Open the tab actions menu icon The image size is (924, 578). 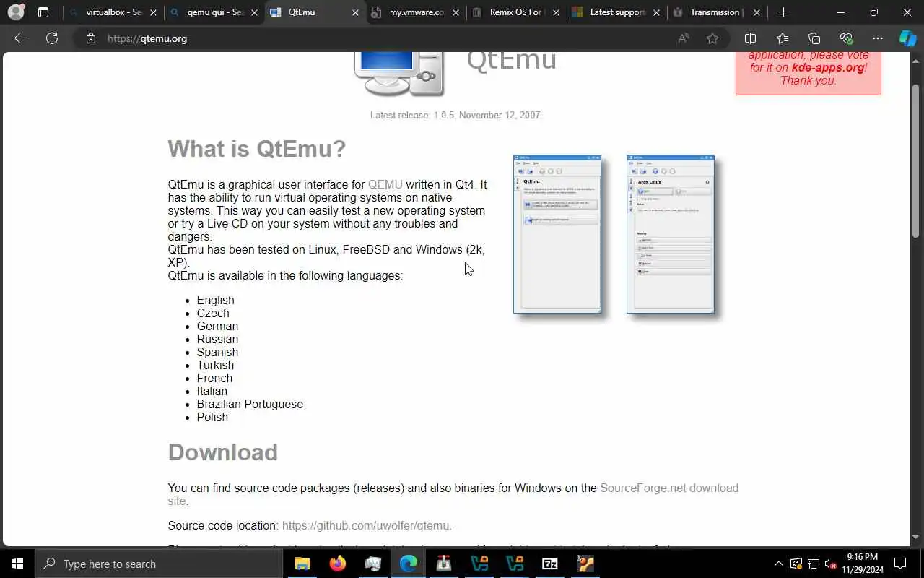pyautogui.click(x=43, y=12)
